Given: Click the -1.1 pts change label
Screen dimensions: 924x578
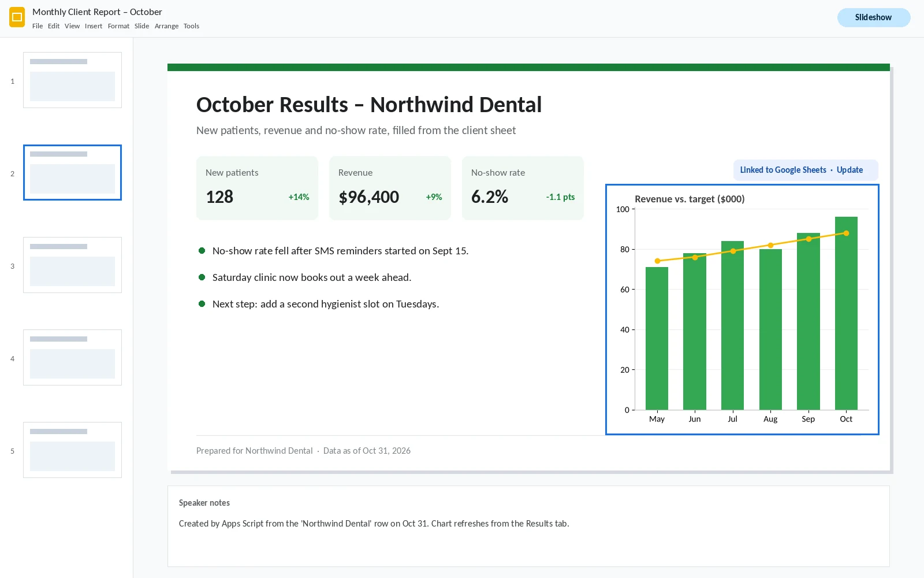Looking at the screenshot, I should click(x=560, y=197).
